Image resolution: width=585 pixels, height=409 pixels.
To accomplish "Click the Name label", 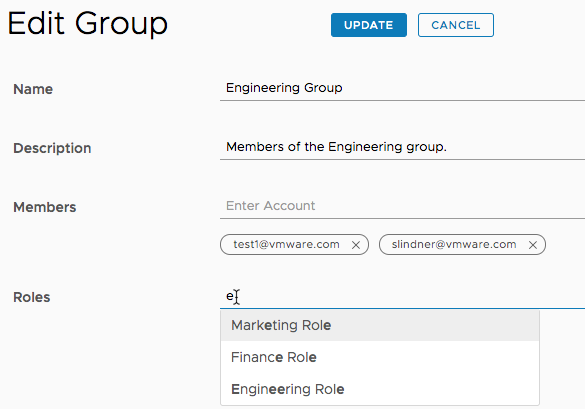I will pos(33,89).
